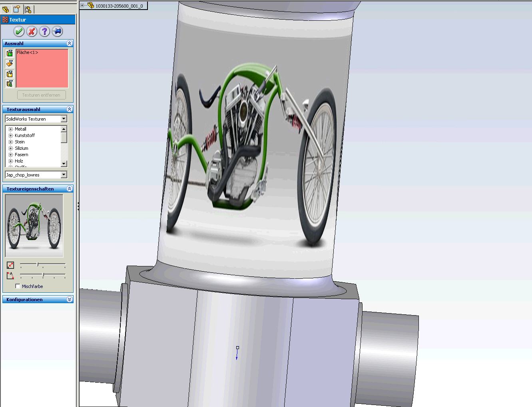Viewport: 532px width, 407px height.
Task: Select the Kunststoff tree item
Action: tap(25, 135)
